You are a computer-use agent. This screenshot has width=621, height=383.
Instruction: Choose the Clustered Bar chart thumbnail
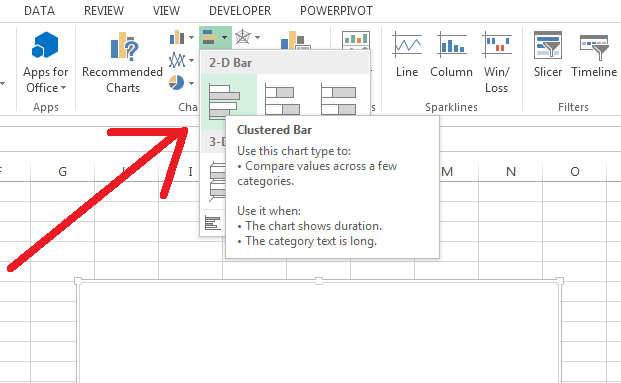pos(224,101)
